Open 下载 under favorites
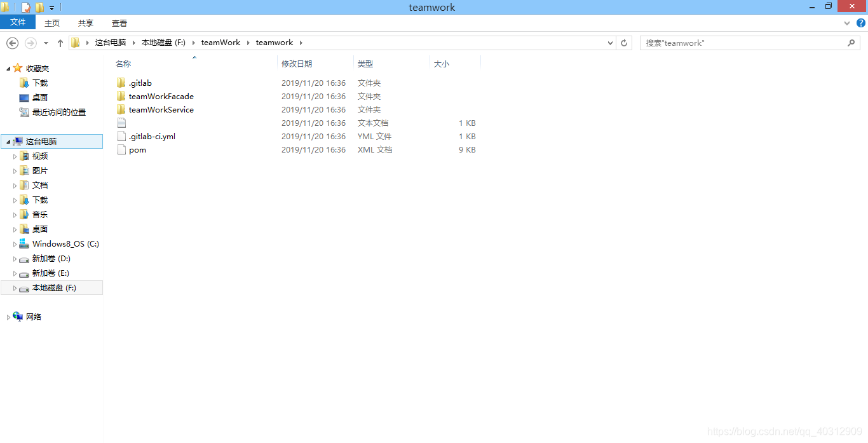The width and height of the screenshot is (868, 443). pyautogui.click(x=40, y=83)
